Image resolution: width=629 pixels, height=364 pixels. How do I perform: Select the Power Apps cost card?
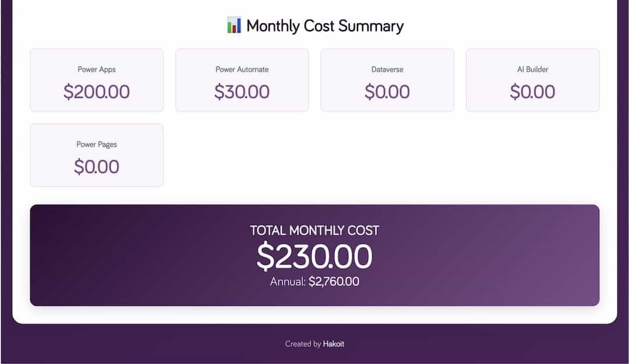click(x=97, y=80)
